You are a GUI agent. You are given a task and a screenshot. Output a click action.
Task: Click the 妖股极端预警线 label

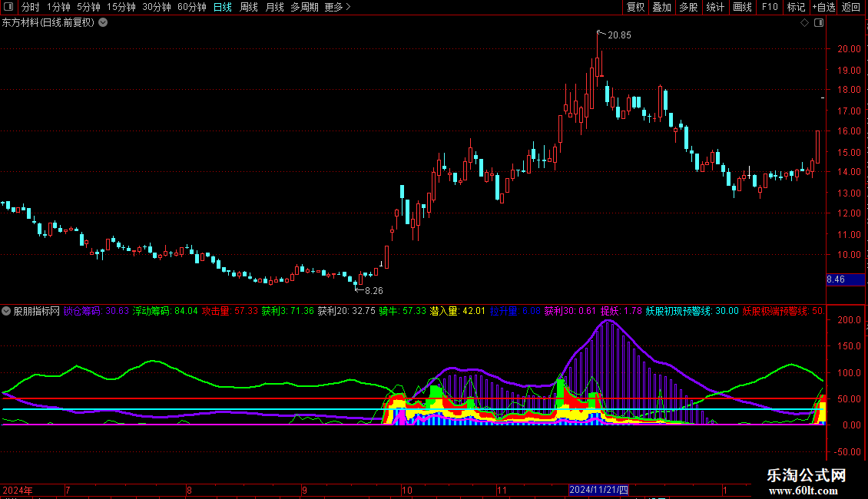[784, 311]
